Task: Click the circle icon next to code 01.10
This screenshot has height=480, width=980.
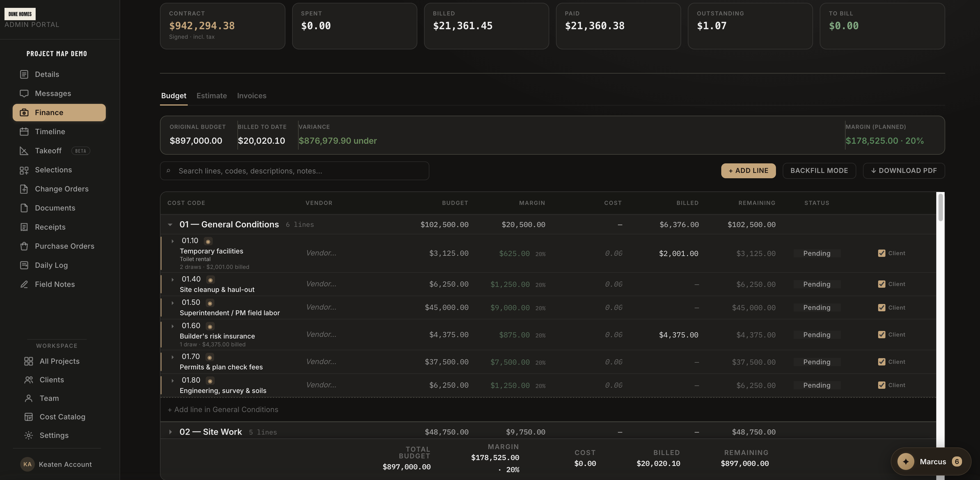Action: (x=208, y=241)
